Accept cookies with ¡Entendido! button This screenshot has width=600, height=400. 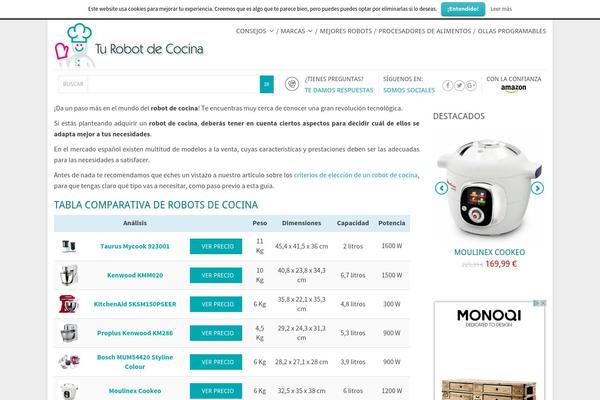pos(463,9)
